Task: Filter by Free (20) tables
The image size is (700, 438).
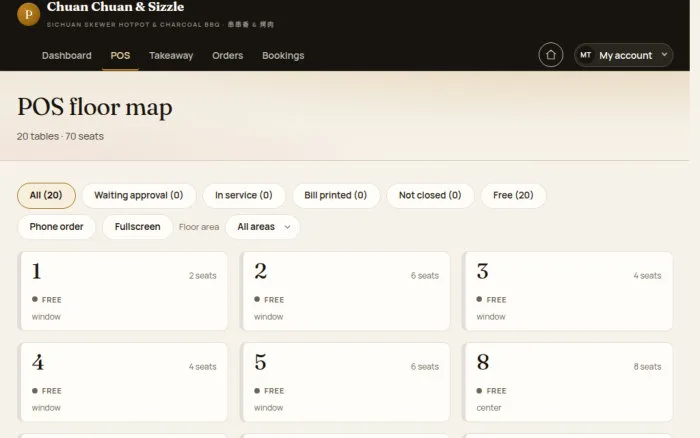Action: 513,195
